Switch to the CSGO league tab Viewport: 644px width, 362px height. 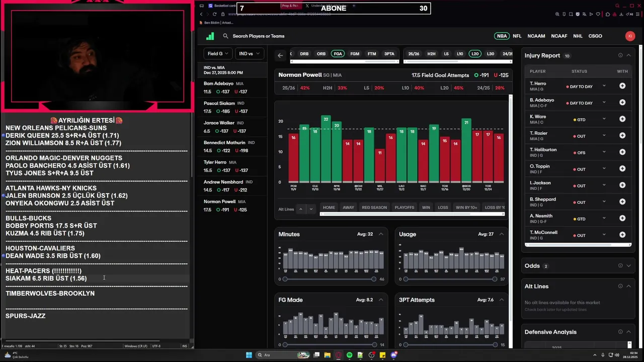(595, 36)
